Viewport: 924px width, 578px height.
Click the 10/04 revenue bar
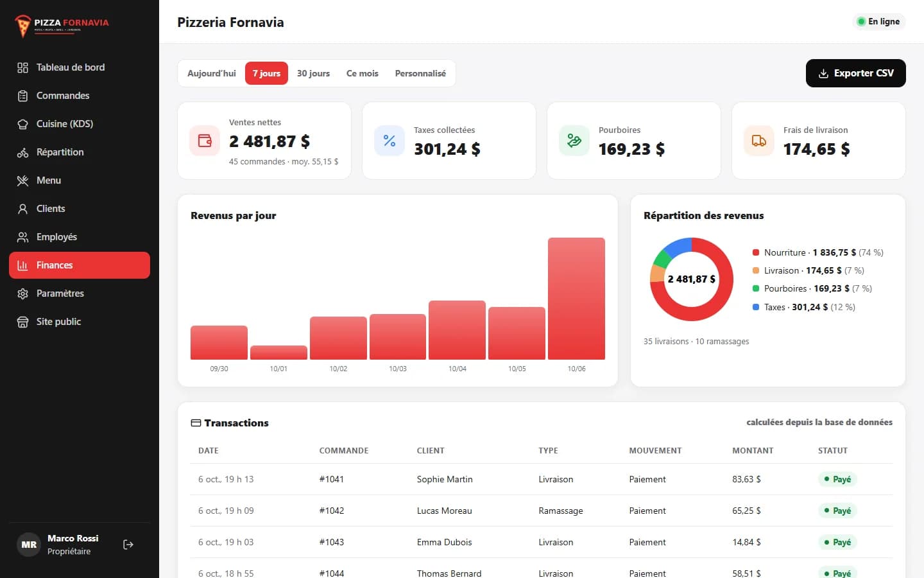click(x=457, y=330)
